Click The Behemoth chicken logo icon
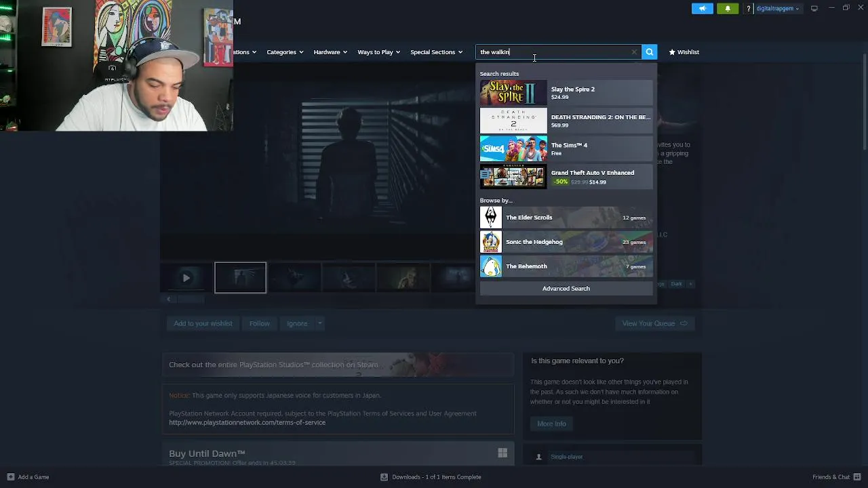The width and height of the screenshot is (868, 488). pyautogui.click(x=491, y=266)
